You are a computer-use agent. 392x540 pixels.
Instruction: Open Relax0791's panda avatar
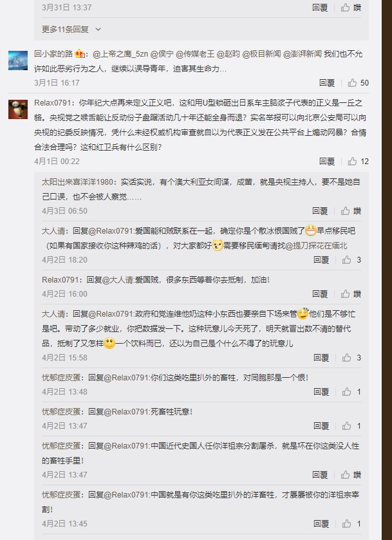click(x=18, y=109)
